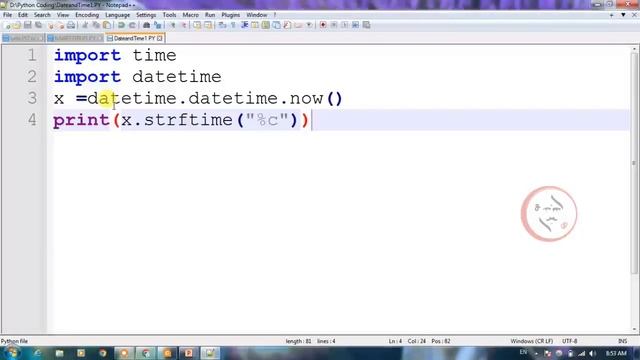Toggle synchronized horizontal scrolling icon
640x360 pixels.
(x=208, y=25)
